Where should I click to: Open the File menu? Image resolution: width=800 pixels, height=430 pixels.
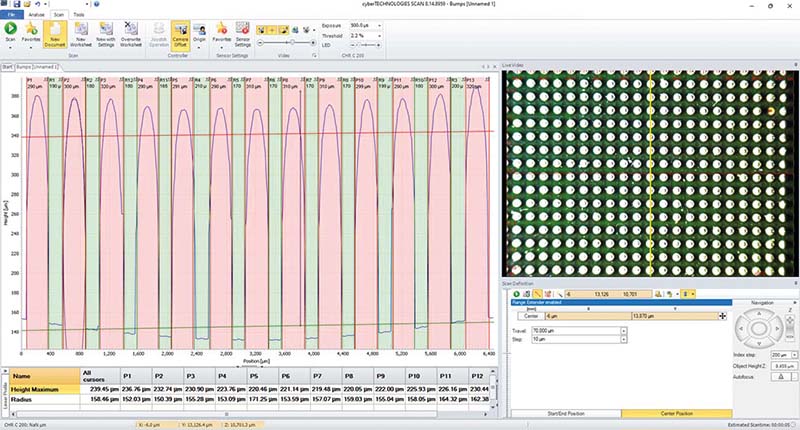tap(11, 14)
